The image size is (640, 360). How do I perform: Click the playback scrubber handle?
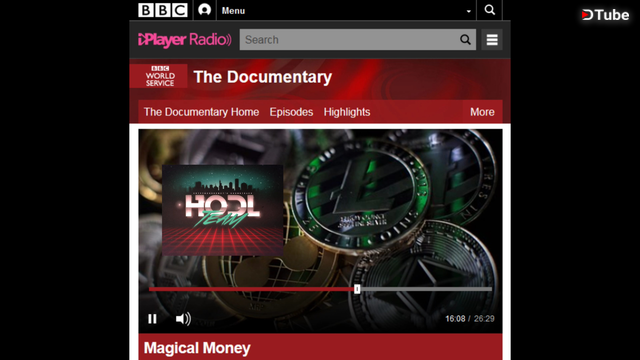click(357, 289)
